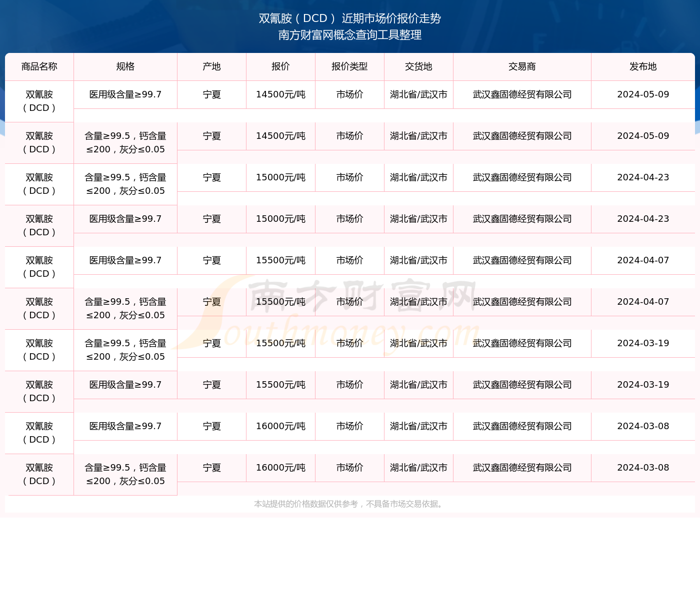Click 武汉鑫固德经贸有限公司 in the 含量≥99.5 2024-04-23 row
Image resolution: width=700 pixels, height=602 pixels.
pos(522,177)
